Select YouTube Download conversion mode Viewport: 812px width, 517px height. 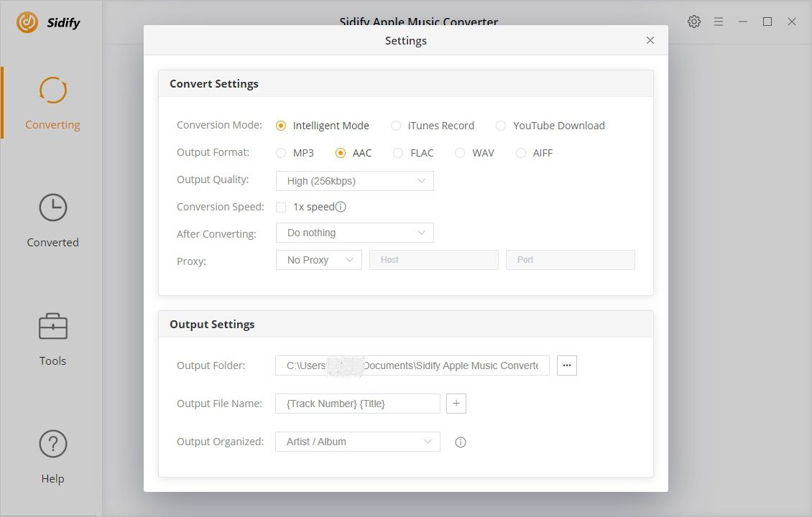[x=500, y=126]
